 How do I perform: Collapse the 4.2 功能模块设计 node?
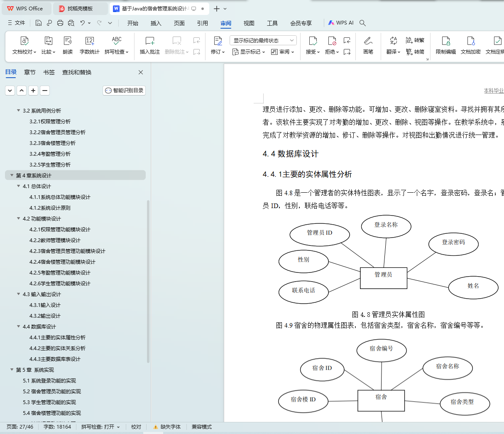coord(18,218)
